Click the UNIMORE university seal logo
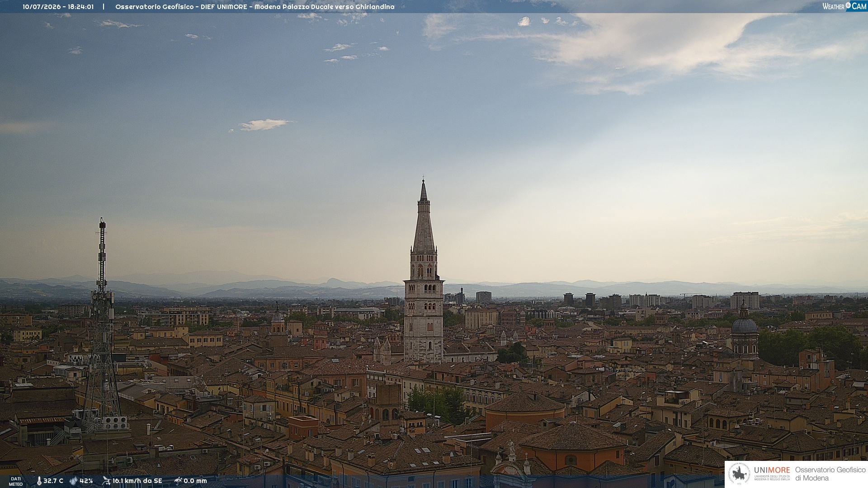 click(740, 474)
